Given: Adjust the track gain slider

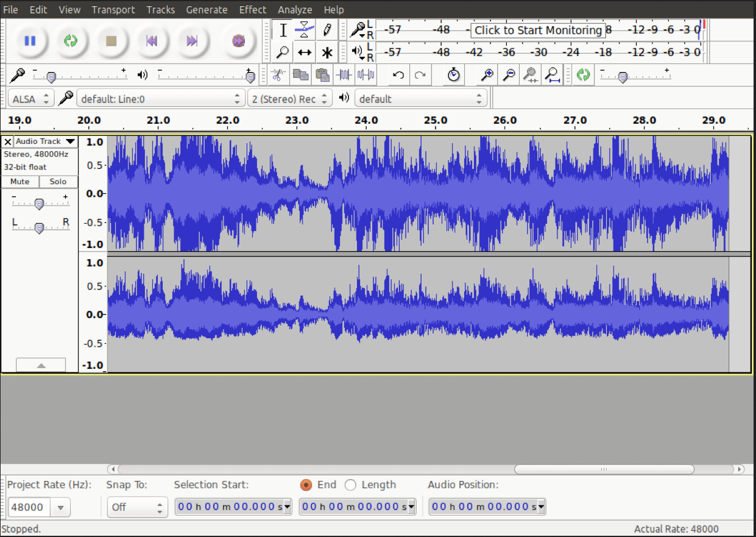Looking at the screenshot, I should point(39,204).
